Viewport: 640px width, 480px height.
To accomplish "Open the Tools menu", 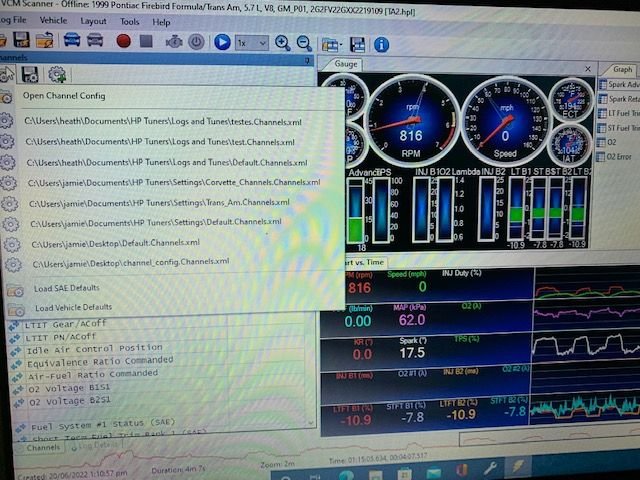I will [x=130, y=21].
